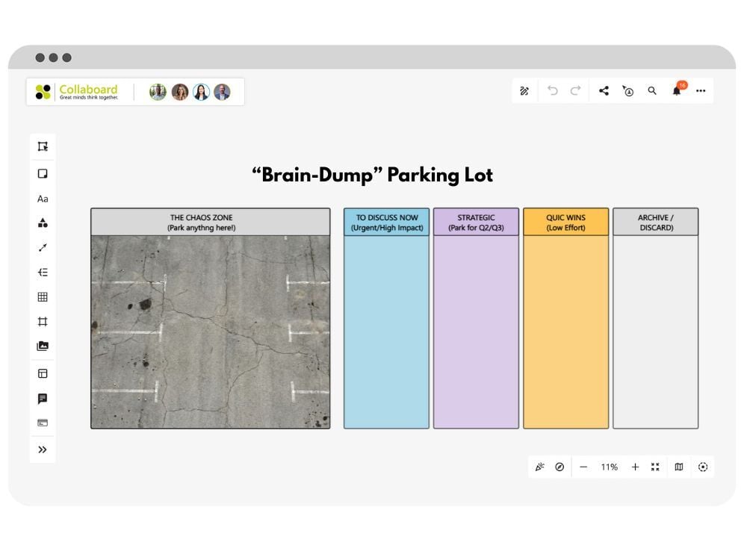Select the connector arrow tool
This screenshot has width=747, height=560.
tap(43, 247)
